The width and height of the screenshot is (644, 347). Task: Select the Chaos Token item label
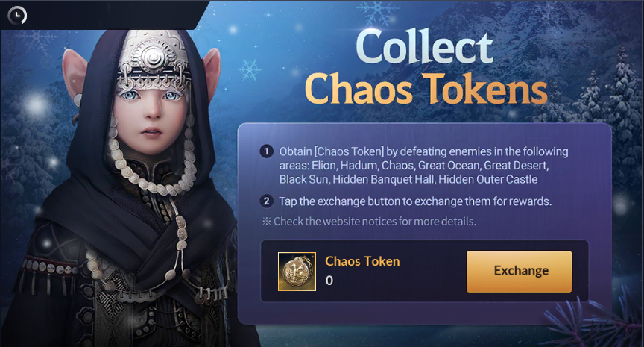(x=362, y=261)
